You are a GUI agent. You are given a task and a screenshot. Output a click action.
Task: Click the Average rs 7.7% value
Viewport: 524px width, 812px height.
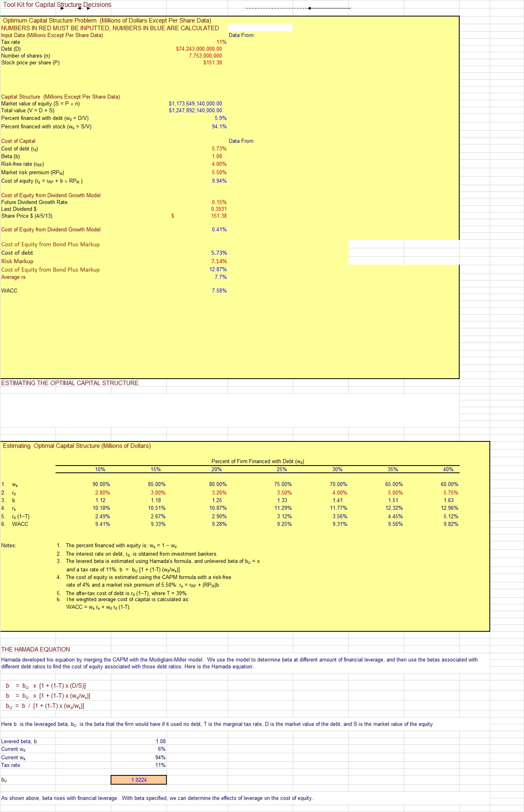(221, 277)
